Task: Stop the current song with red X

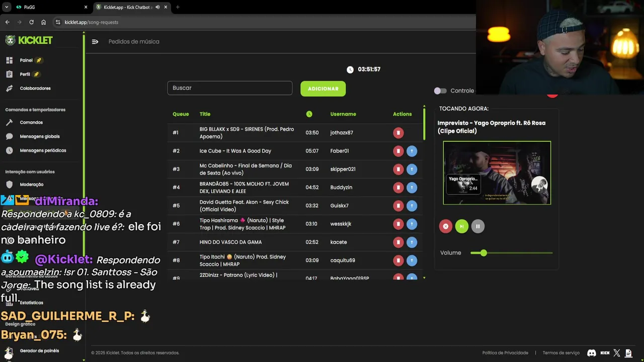Action: [445, 226]
